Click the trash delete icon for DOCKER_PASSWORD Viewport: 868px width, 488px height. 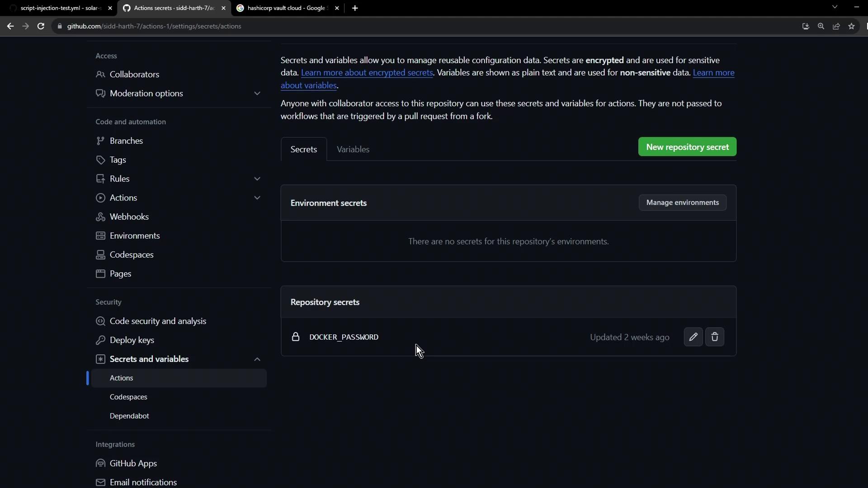(x=715, y=337)
